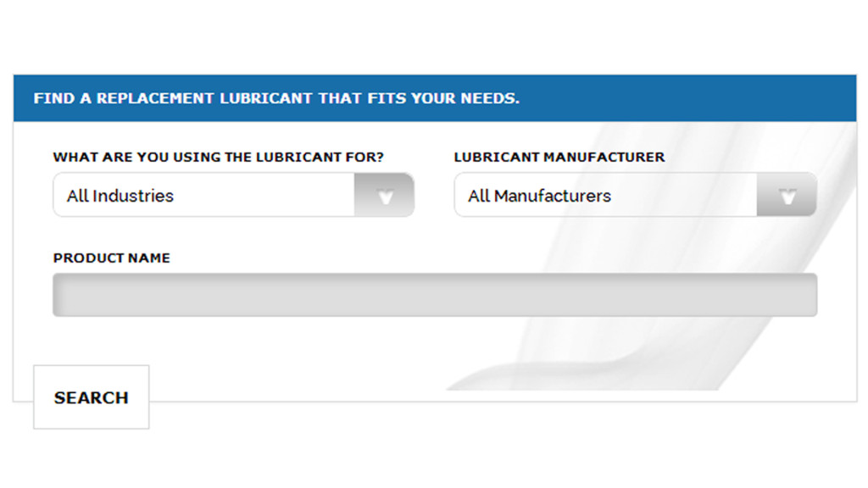Click the arrow icon on the manufacturers dropdown
This screenshot has height=488, width=868.
[787, 196]
